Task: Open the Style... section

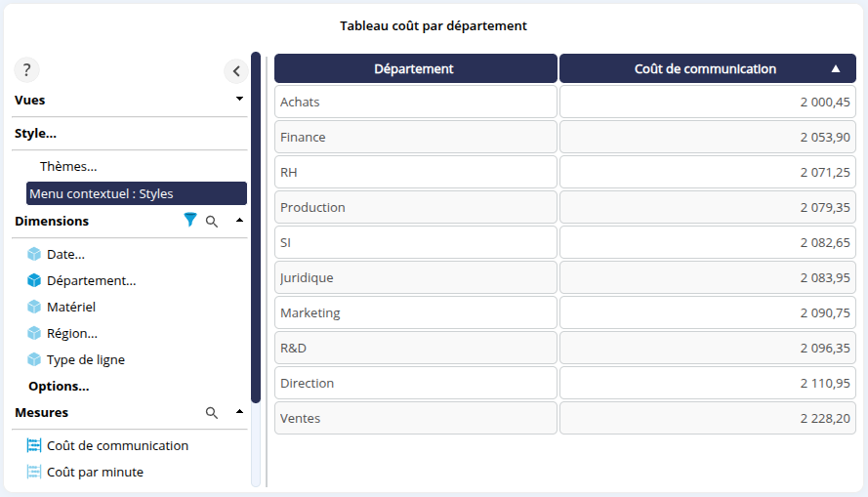Action: click(x=35, y=134)
